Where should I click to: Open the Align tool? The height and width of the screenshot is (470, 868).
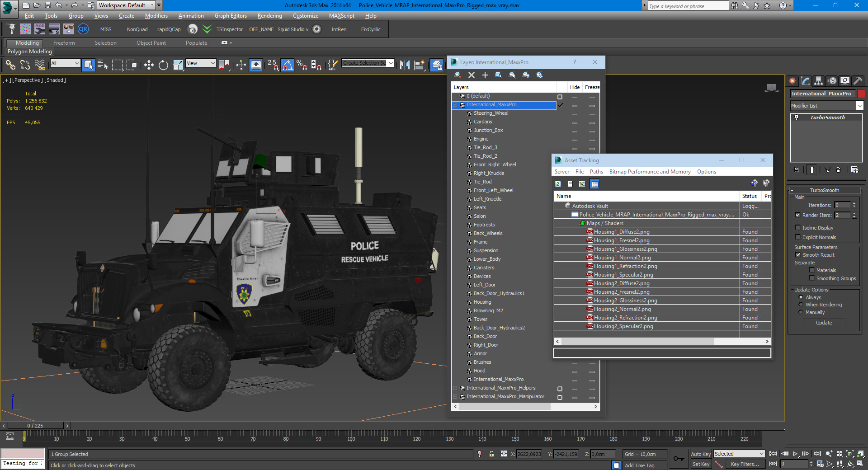419,65
